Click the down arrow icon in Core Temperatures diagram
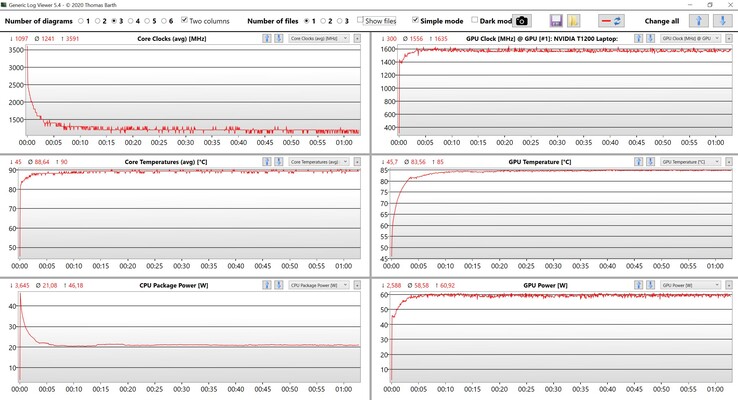738x400 pixels. coord(279,162)
